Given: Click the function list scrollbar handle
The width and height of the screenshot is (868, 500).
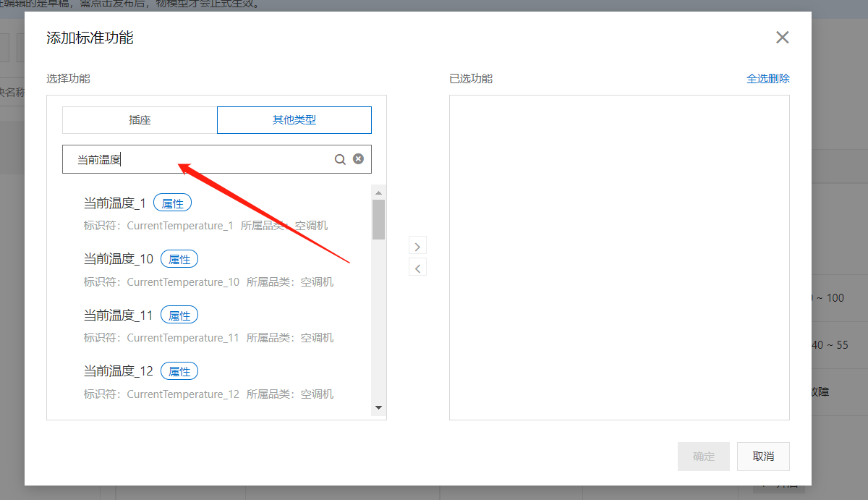Looking at the screenshot, I should click(378, 217).
